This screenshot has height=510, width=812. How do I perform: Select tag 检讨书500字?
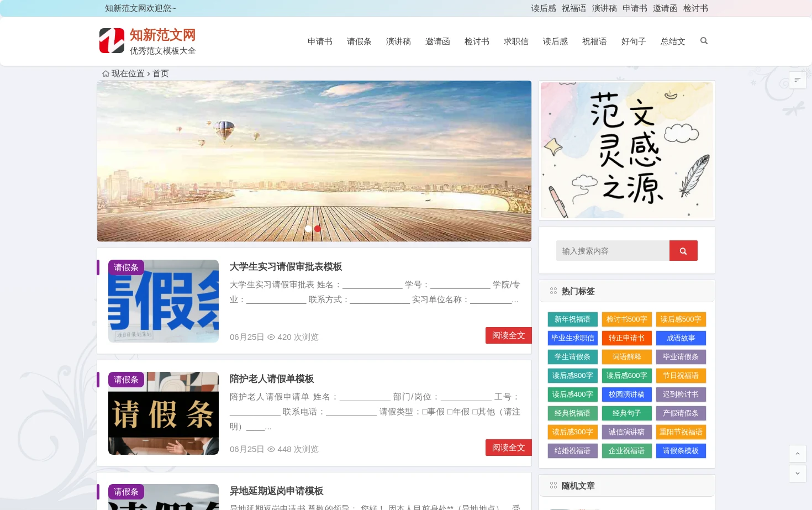point(626,319)
